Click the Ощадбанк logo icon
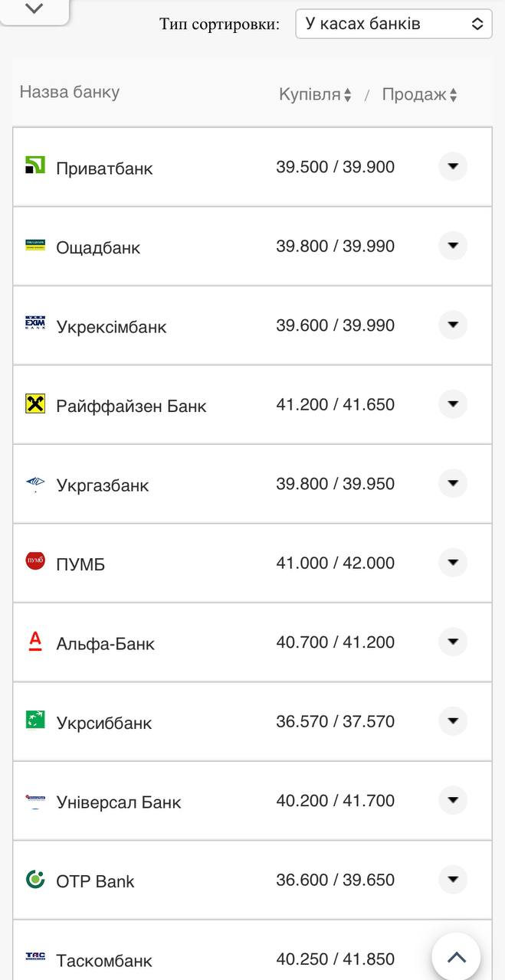Viewport: 505px width, 980px height. [x=35, y=245]
